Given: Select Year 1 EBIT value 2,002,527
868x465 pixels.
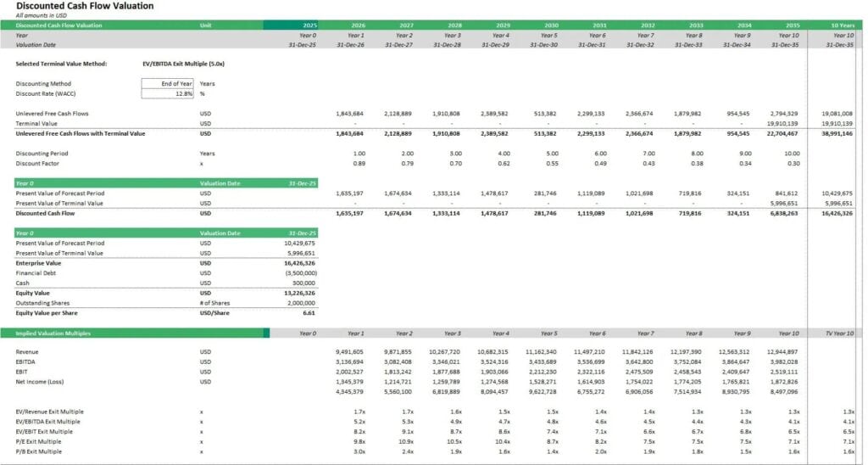Looking at the screenshot, I should (349, 372).
